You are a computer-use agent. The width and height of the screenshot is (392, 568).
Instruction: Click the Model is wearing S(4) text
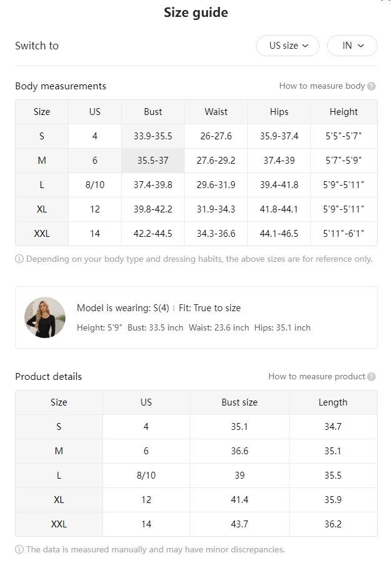pyautogui.click(x=123, y=308)
